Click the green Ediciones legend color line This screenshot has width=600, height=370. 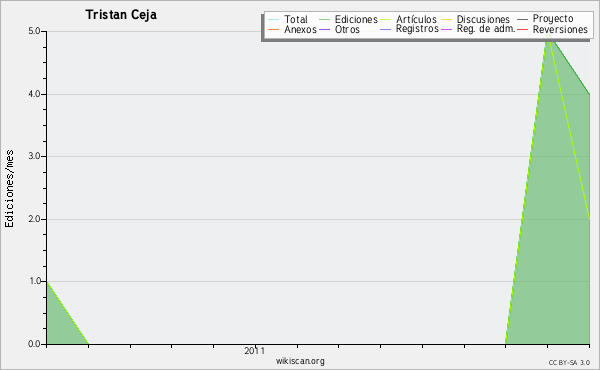324,19
